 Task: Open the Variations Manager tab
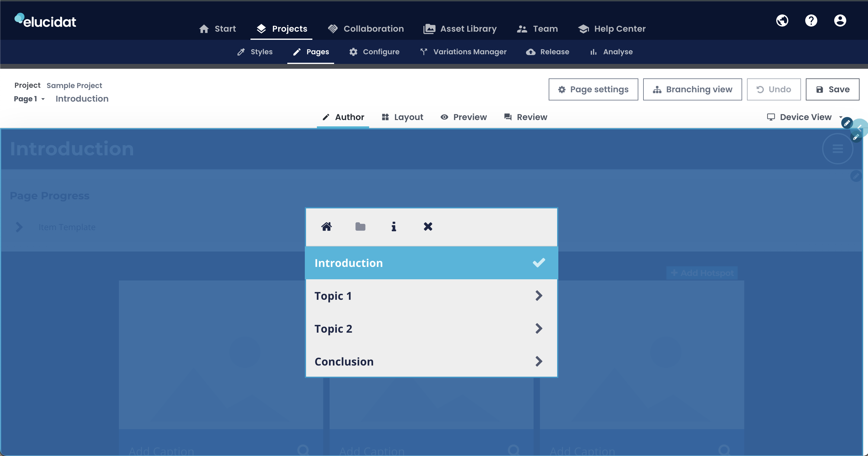(463, 52)
